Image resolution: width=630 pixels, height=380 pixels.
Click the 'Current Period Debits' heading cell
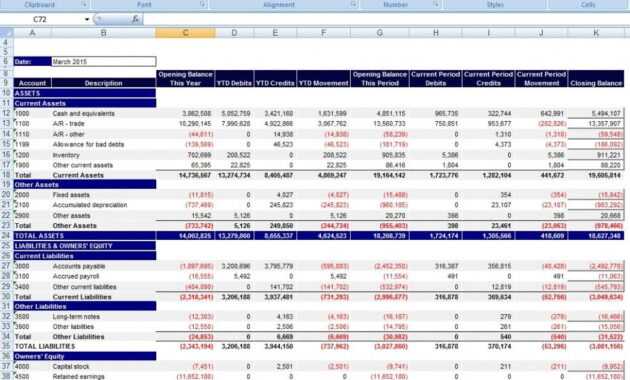[x=436, y=79]
